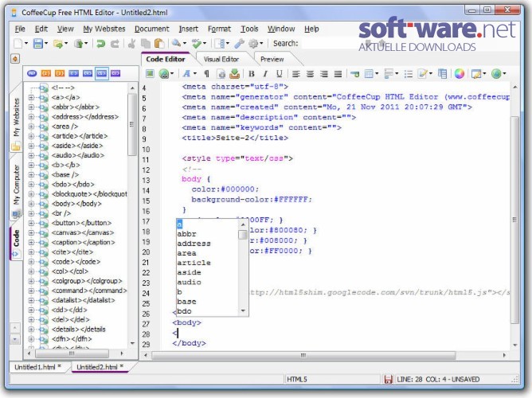Expand the <body> tag tree node
The height and width of the screenshot is (398, 532).
tap(31, 204)
